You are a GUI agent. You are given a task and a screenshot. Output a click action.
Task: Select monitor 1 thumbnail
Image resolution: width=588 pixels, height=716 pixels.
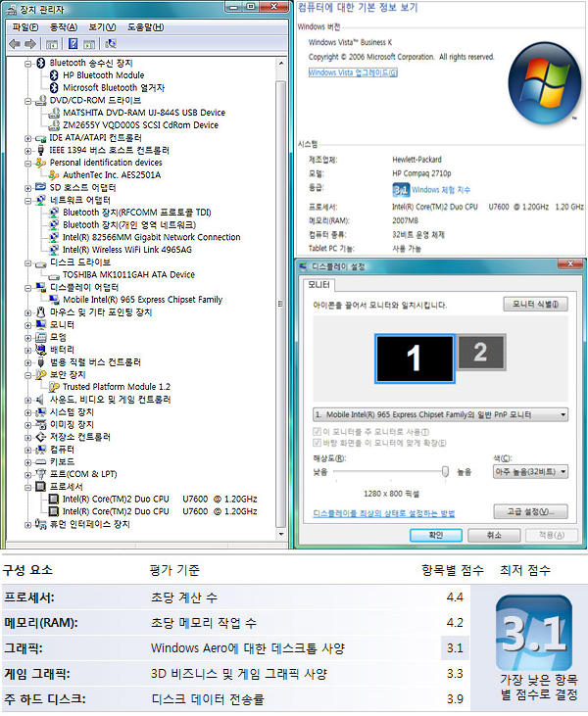415,358
